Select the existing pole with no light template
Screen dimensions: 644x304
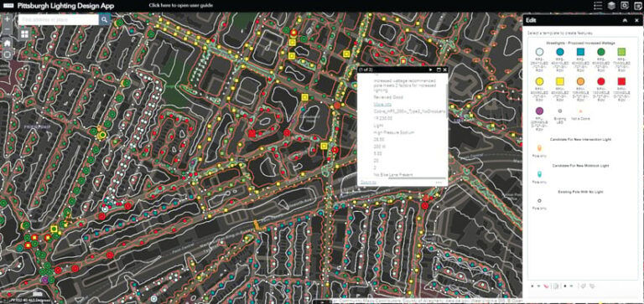(x=540, y=201)
